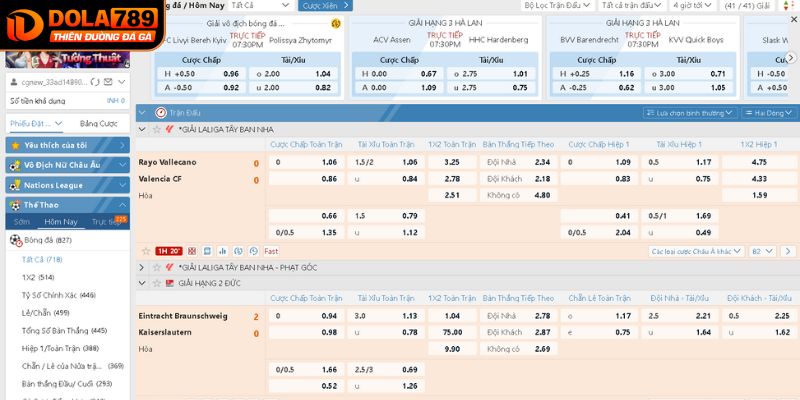Click the La Liga league logo icon
Image resolution: width=800 pixels, height=400 pixels.
[170, 129]
